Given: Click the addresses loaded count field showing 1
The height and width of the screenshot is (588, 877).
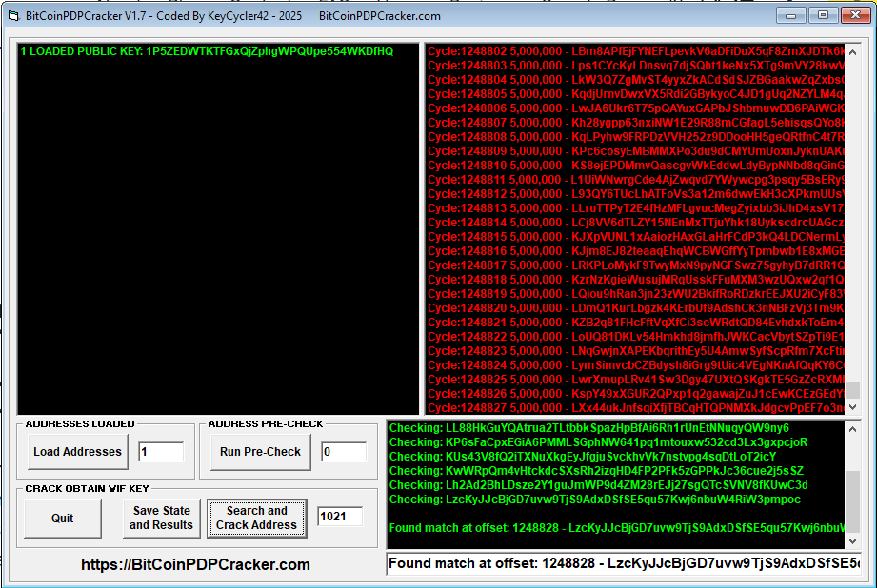Looking at the screenshot, I should click(x=161, y=452).
